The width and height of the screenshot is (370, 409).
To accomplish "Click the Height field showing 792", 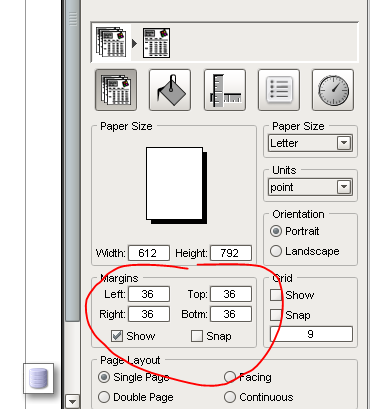I will (x=231, y=253).
